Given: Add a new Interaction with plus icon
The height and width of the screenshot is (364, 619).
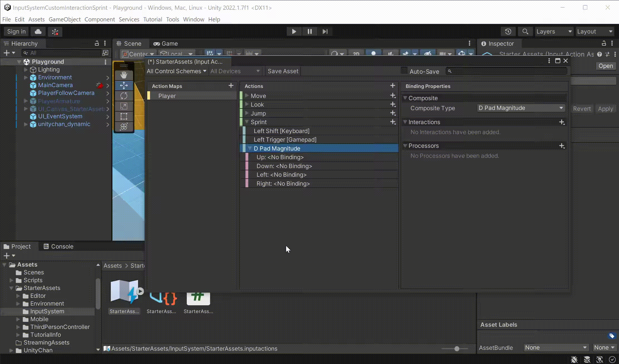Looking at the screenshot, I should 562,122.
